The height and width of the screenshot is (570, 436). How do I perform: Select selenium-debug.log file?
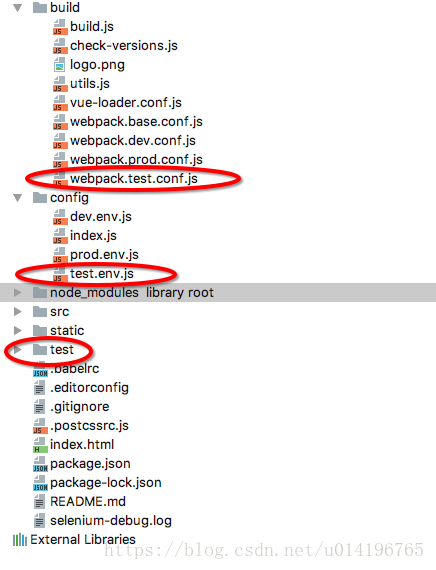tap(111, 521)
